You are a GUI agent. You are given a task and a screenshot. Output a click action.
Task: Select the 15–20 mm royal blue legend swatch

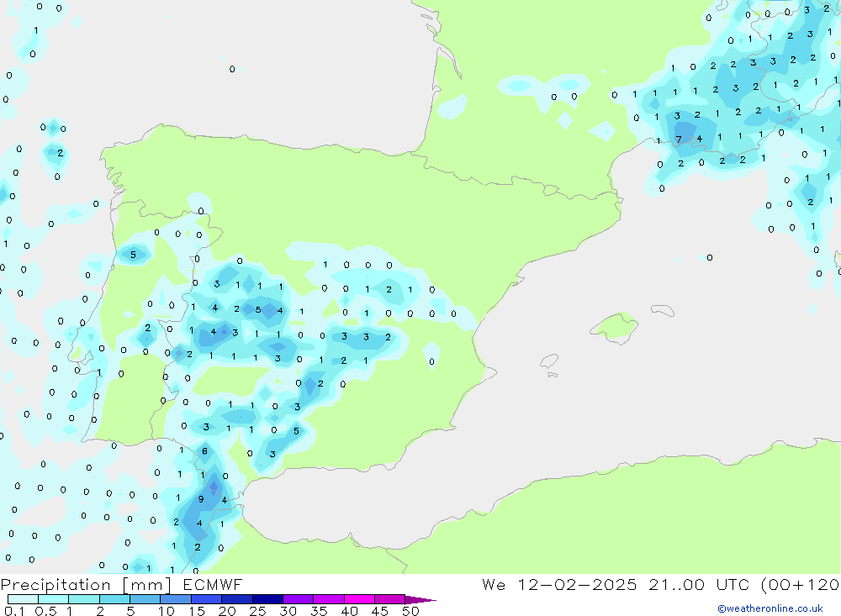pyautogui.click(x=206, y=599)
